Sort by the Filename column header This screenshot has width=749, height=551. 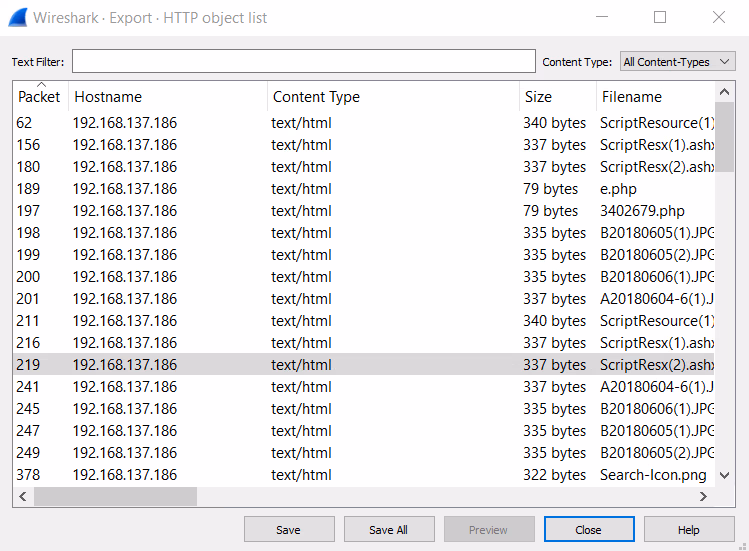[655, 97]
